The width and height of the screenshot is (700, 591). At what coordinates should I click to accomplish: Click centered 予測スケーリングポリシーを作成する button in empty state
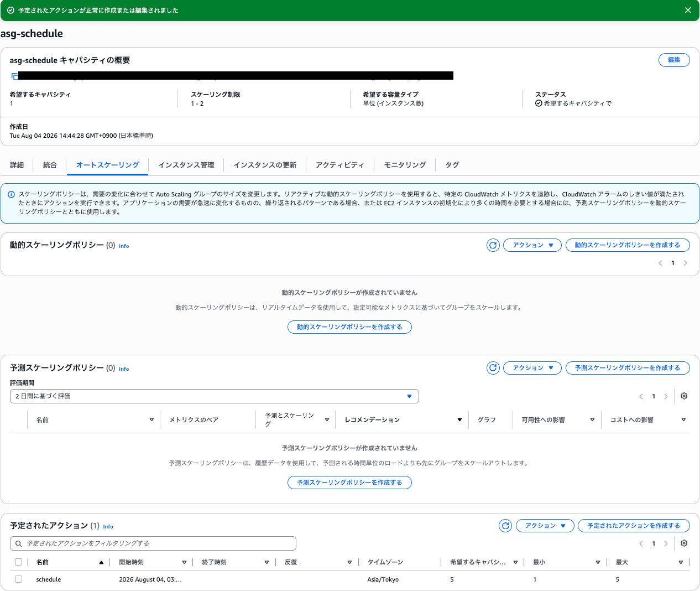[x=349, y=483]
